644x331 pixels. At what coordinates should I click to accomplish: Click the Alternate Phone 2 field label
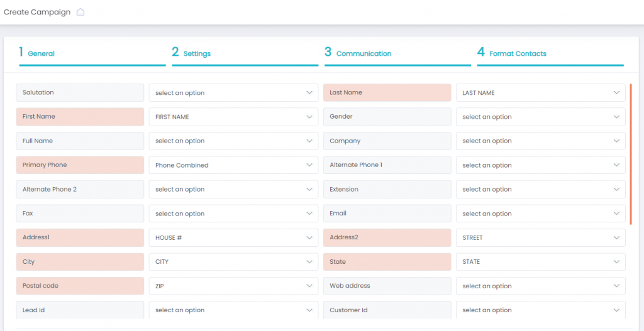80,189
